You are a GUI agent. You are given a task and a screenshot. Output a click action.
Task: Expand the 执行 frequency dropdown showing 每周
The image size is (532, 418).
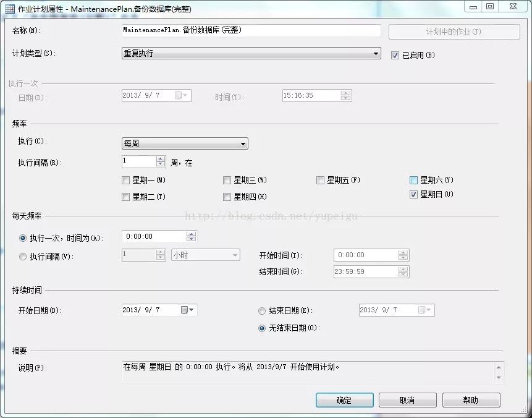pos(185,144)
